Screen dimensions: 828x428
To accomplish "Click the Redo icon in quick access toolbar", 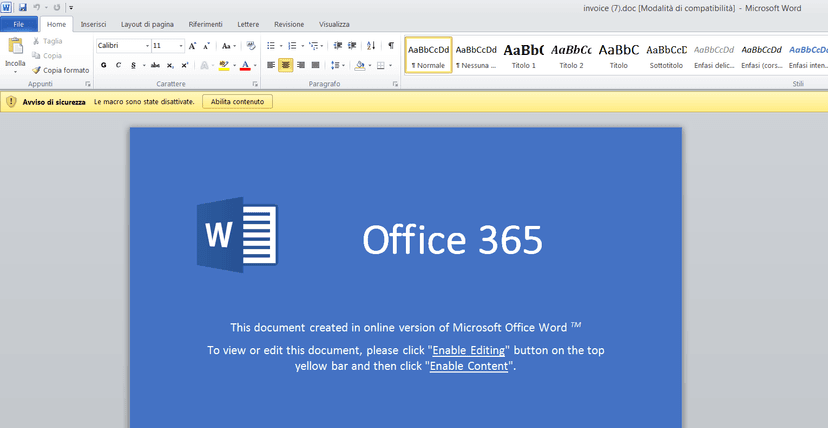I will pyautogui.click(x=57, y=7).
